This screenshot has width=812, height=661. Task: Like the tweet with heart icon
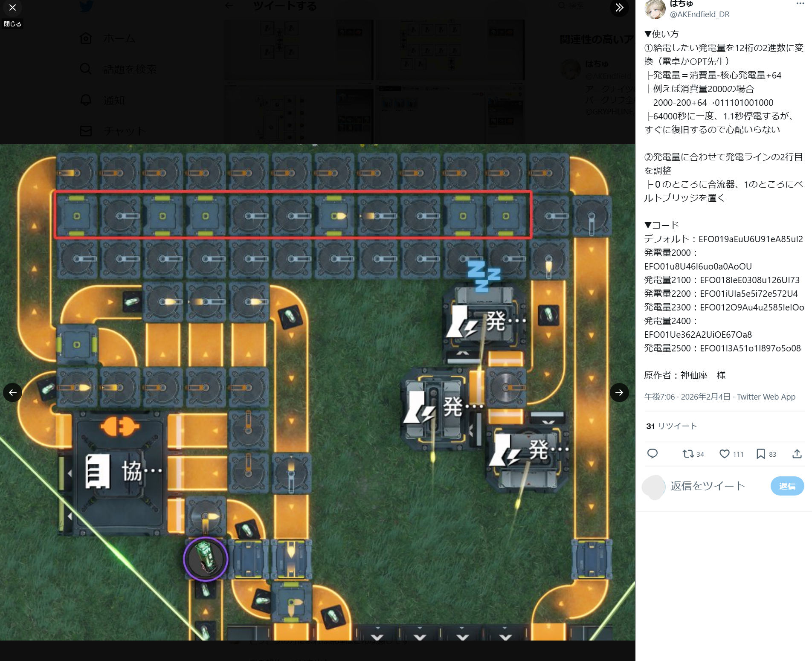pos(724,454)
